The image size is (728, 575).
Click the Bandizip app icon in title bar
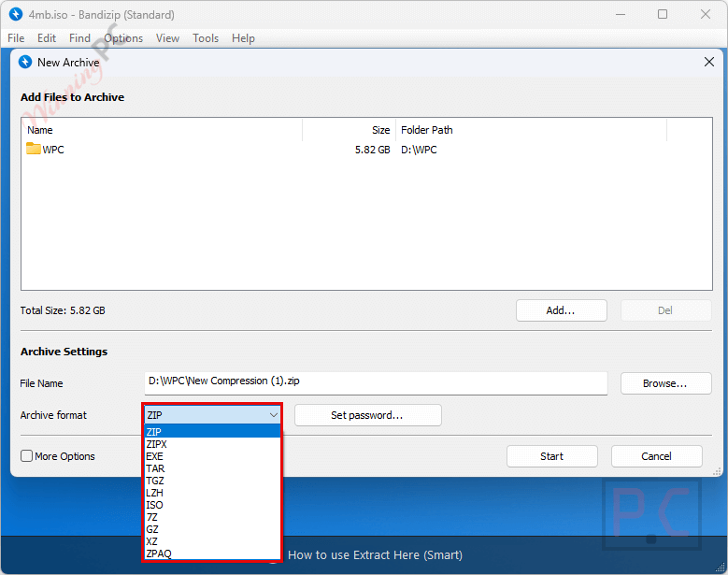point(16,14)
